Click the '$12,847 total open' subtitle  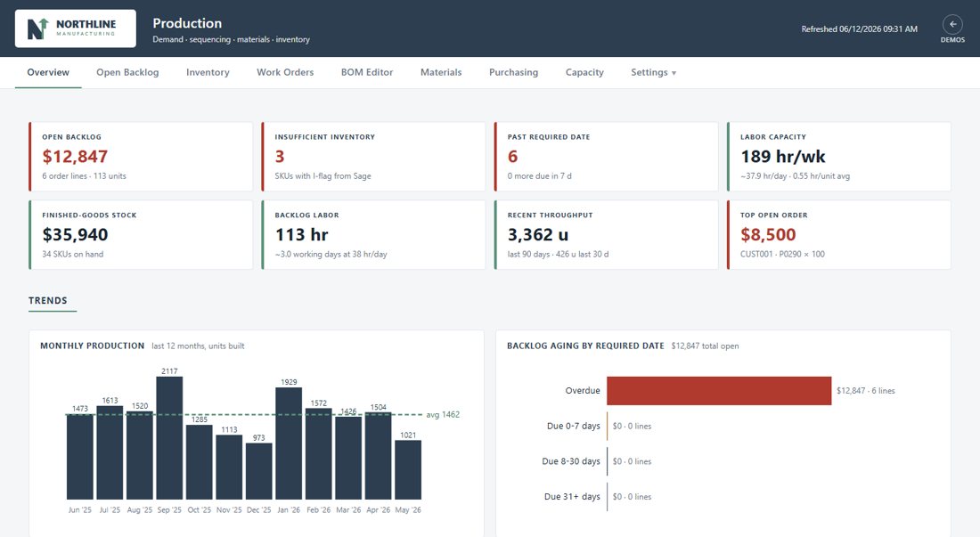pos(705,346)
